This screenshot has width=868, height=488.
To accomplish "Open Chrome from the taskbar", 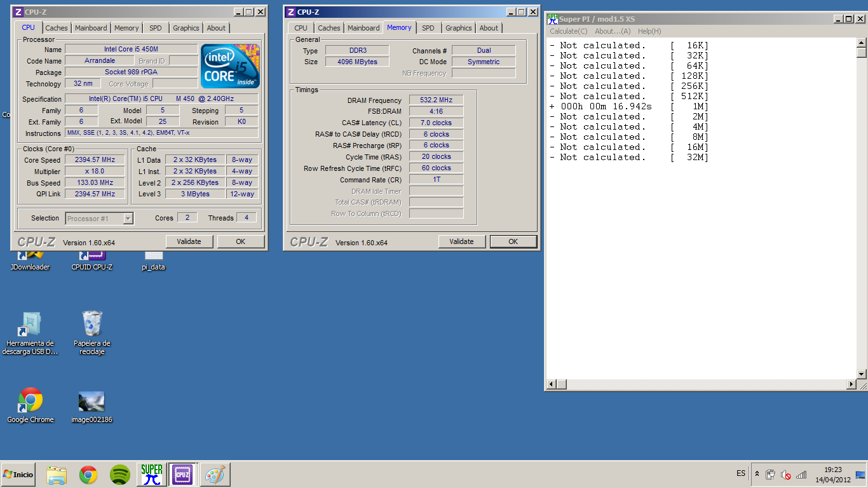I will (x=88, y=475).
